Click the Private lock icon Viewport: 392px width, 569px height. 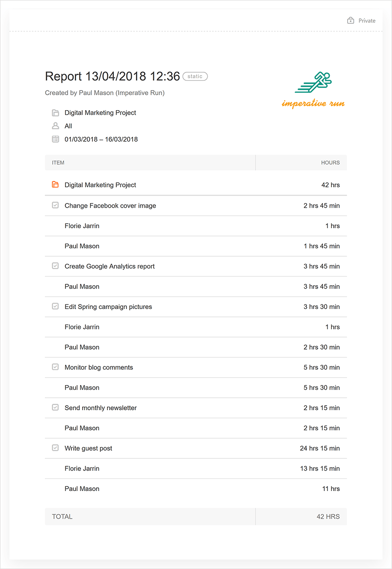350,21
